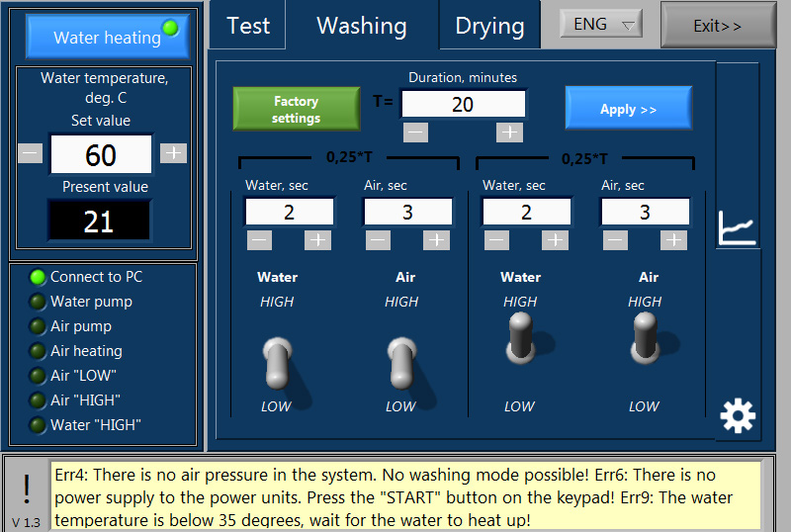This screenshot has height=532, width=791.
Task: Switch to the Drying tab
Action: (x=489, y=26)
